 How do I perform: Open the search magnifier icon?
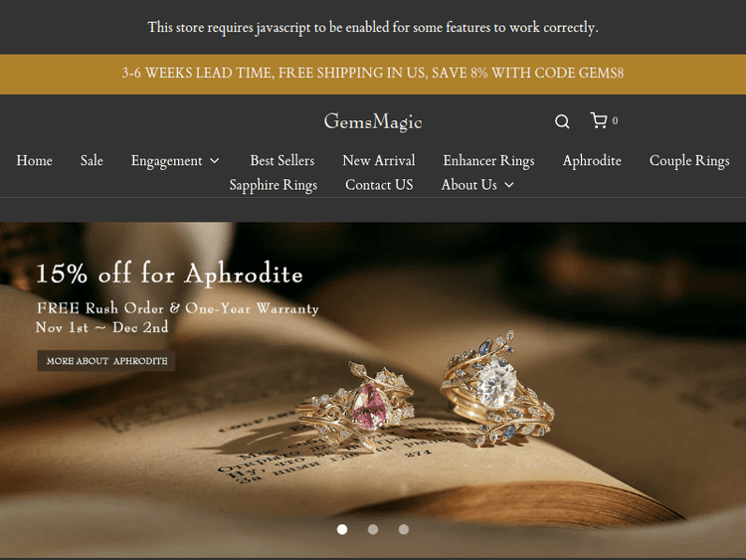[562, 121]
